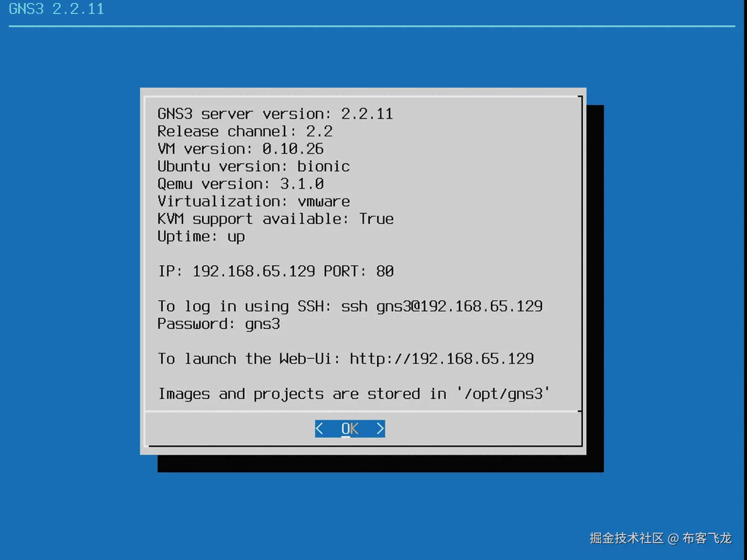The height and width of the screenshot is (560, 747).
Task: Click the 'Password: gns3' line
Action: click(x=219, y=324)
